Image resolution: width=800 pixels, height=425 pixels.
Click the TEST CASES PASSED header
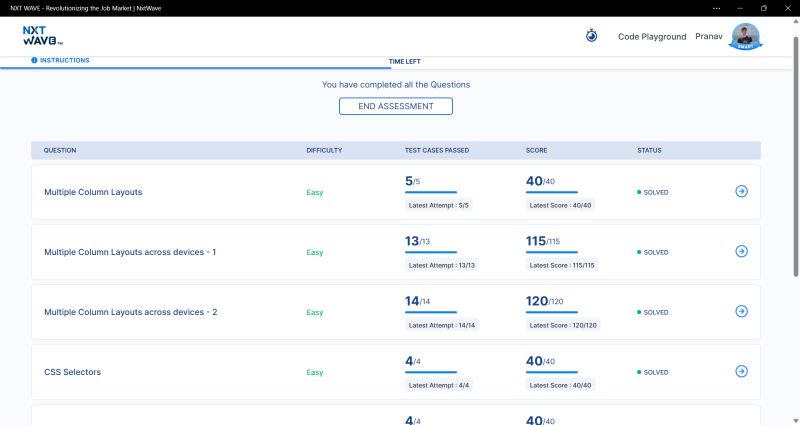click(x=437, y=151)
